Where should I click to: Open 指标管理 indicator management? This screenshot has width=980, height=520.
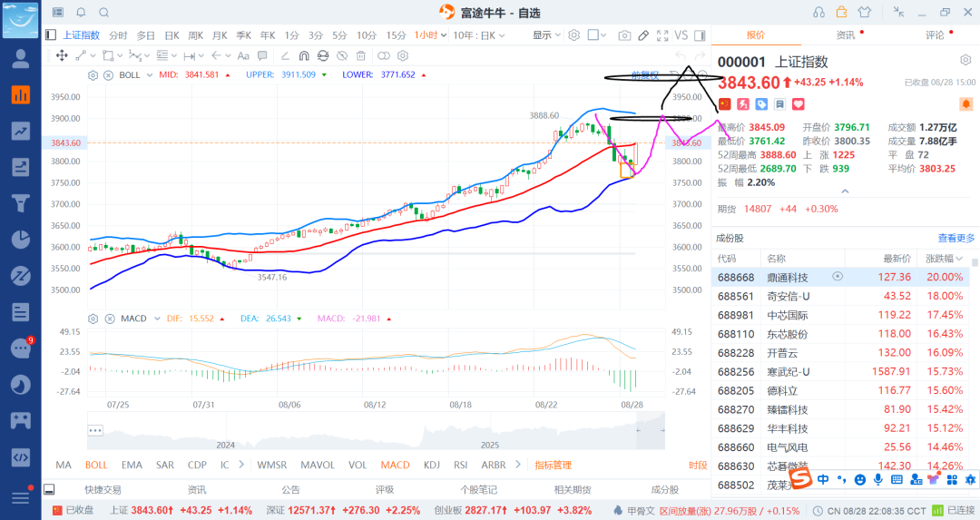[554, 465]
